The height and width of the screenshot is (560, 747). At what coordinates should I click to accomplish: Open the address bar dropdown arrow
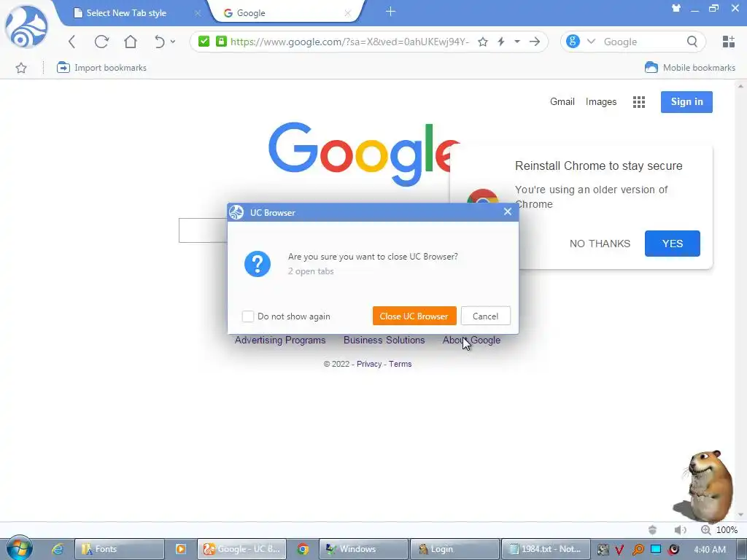pyautogui.click(x=517, y=42)
